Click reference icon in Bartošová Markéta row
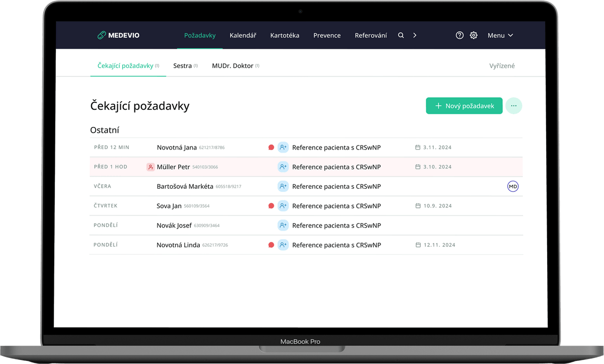This screenshot has width=604, height=364. [x=283, y=186]
